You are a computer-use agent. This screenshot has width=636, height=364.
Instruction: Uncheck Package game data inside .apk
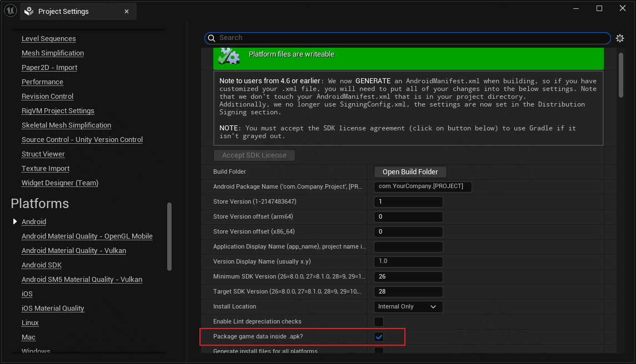coord(379,336)
